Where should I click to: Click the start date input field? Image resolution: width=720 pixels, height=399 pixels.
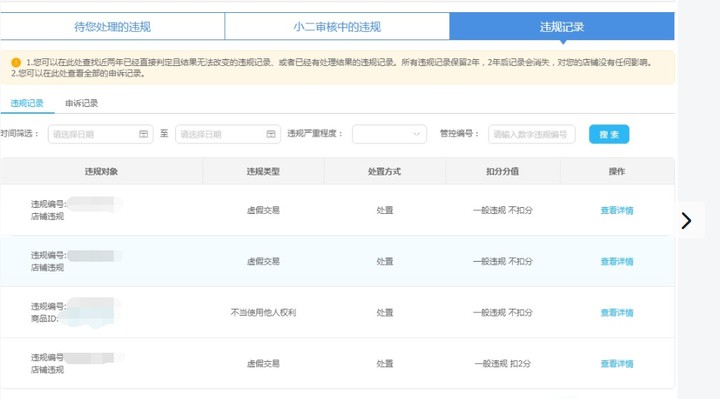click(101, 134)
